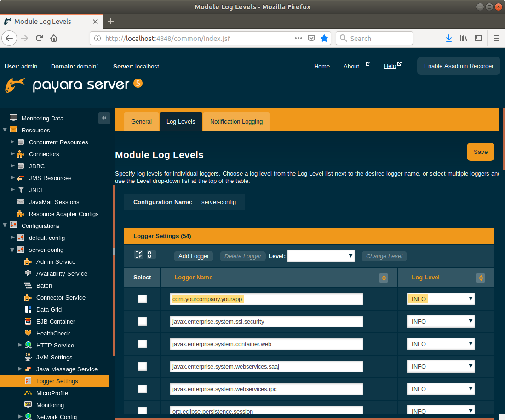Click the Firefox home icon
This screenshot has height=420, width=505.
(54, 38)
